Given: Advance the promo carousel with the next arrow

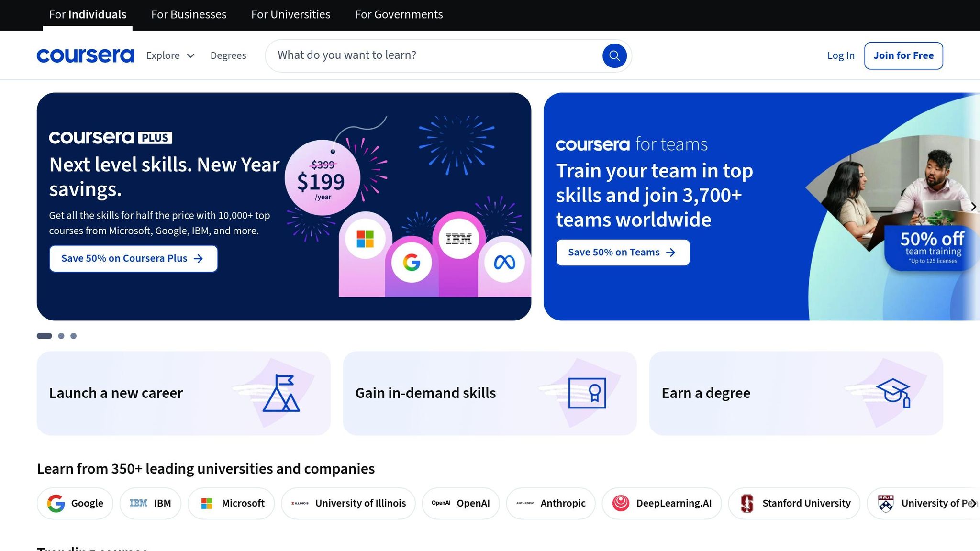Looking at the screenshot, I should [974, 206].
